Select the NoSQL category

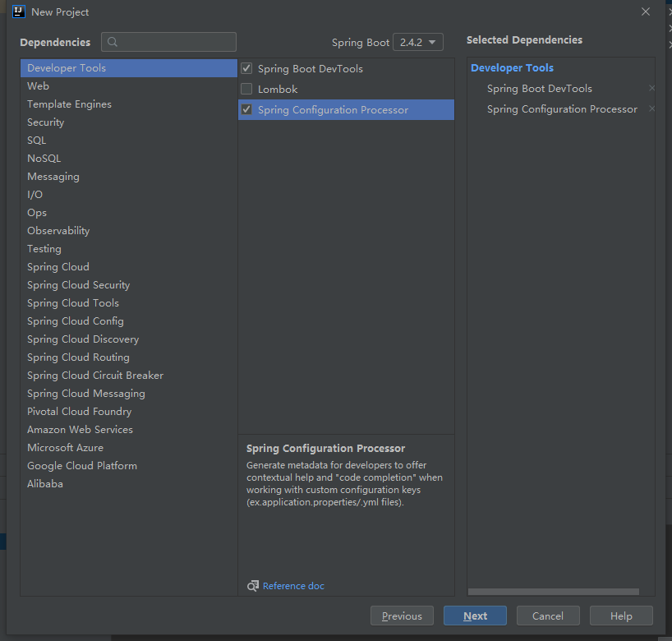(129, 159)
